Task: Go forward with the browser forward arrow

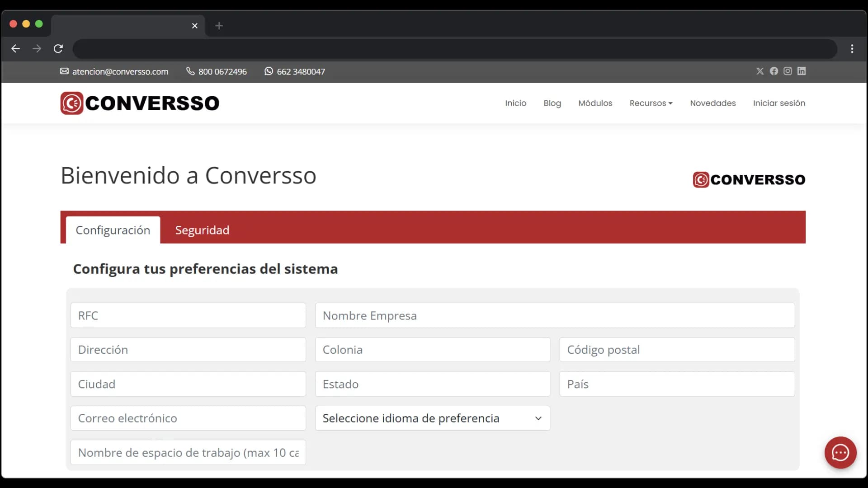Action: coord(37,49)
